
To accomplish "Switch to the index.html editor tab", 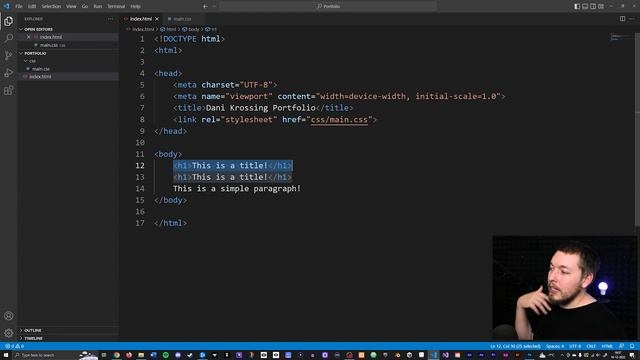I will [x=141, y=19].
